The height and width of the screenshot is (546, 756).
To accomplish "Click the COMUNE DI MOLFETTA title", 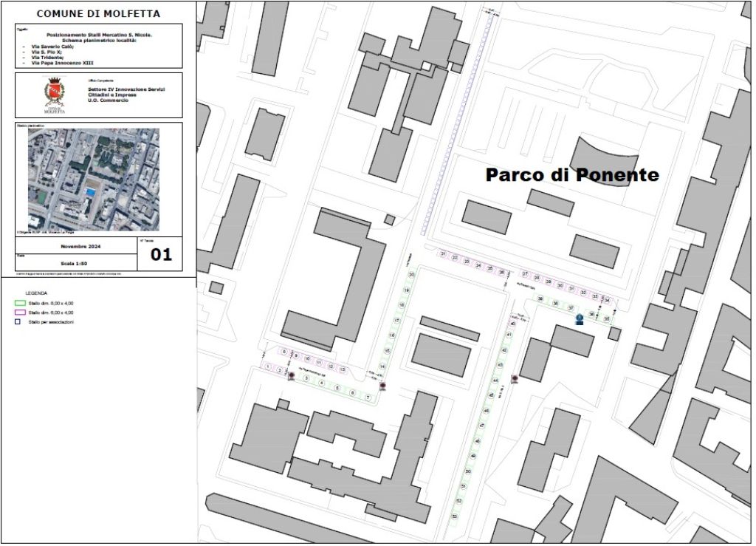I will [98, 13].
